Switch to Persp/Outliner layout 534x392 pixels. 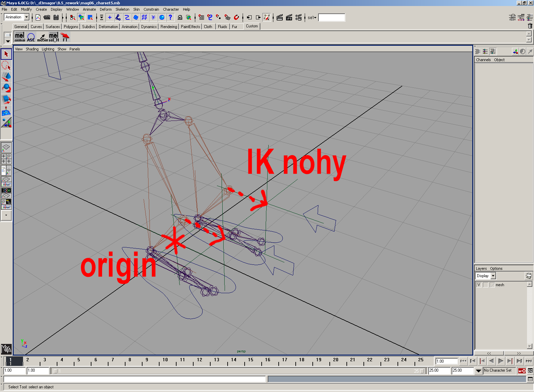(x=6, y=170)
